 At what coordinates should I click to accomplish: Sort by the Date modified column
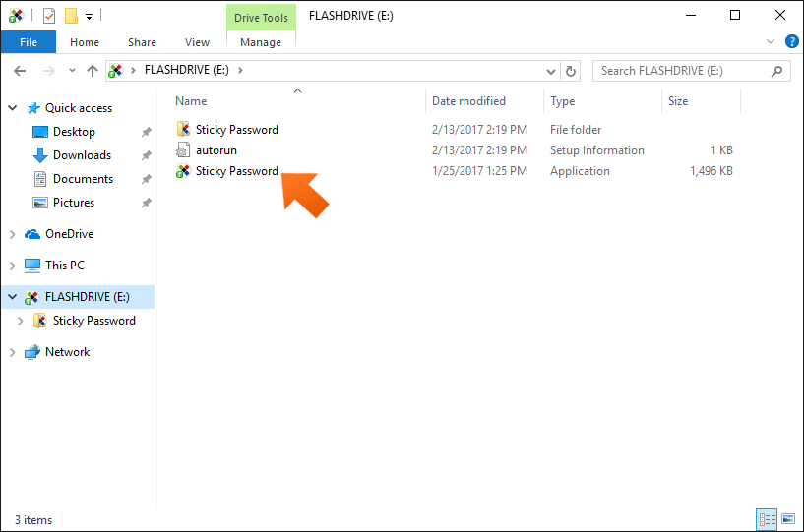[468, 101]
